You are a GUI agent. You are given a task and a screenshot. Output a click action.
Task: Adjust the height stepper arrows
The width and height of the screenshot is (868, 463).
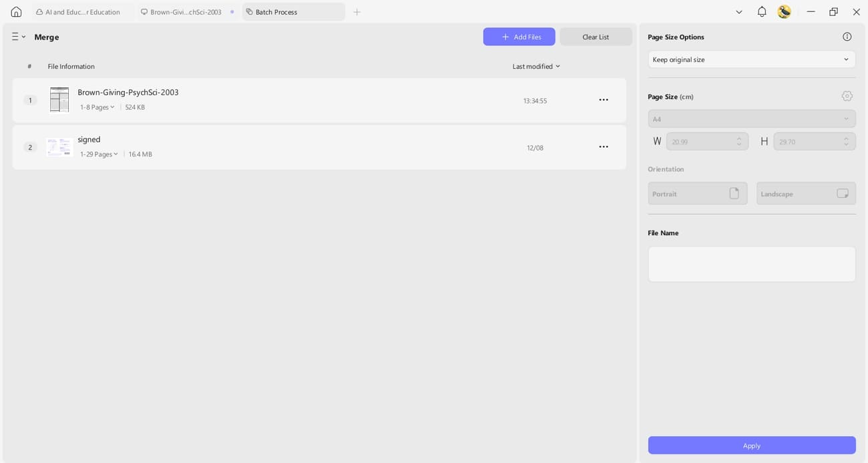(x=846, y=142)
